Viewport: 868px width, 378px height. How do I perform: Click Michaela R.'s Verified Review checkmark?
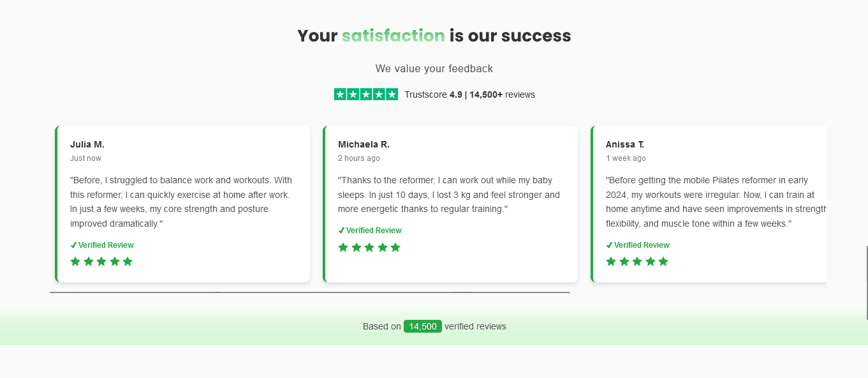click(342, 231)
